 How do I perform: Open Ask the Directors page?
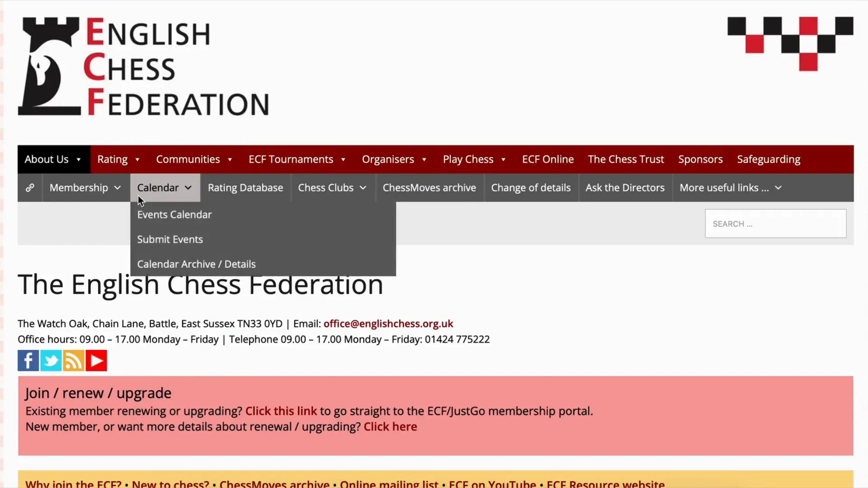[625, 188]
